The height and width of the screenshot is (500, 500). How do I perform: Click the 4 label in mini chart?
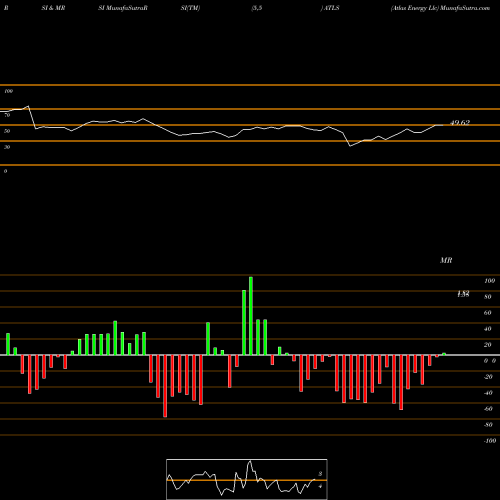coord(320,486)
